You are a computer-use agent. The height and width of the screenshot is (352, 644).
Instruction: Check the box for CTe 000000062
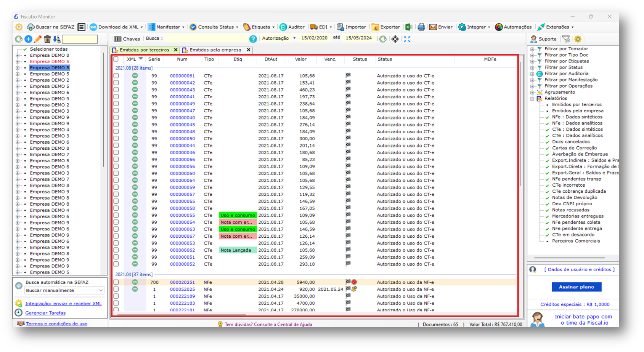click(116, 250)
